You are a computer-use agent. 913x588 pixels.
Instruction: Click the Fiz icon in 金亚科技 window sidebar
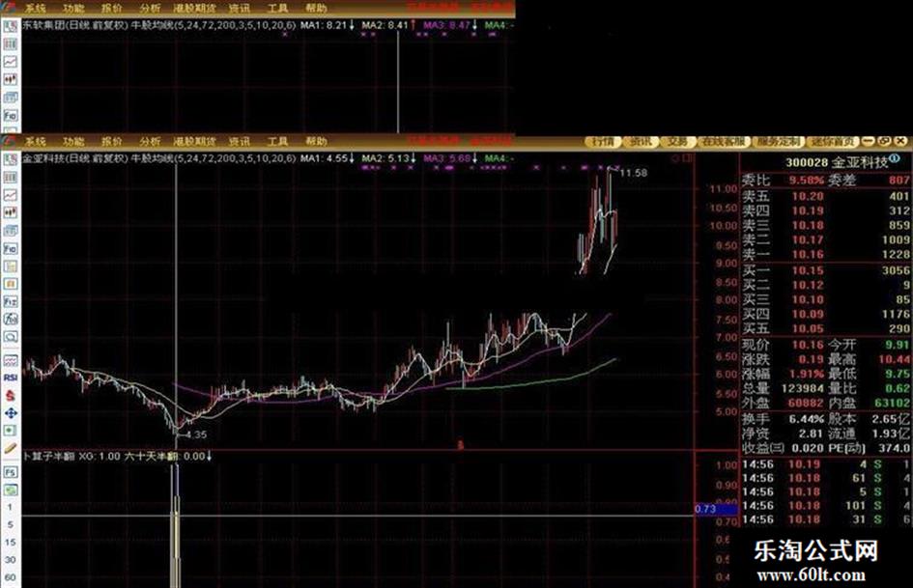pos(11,301)
